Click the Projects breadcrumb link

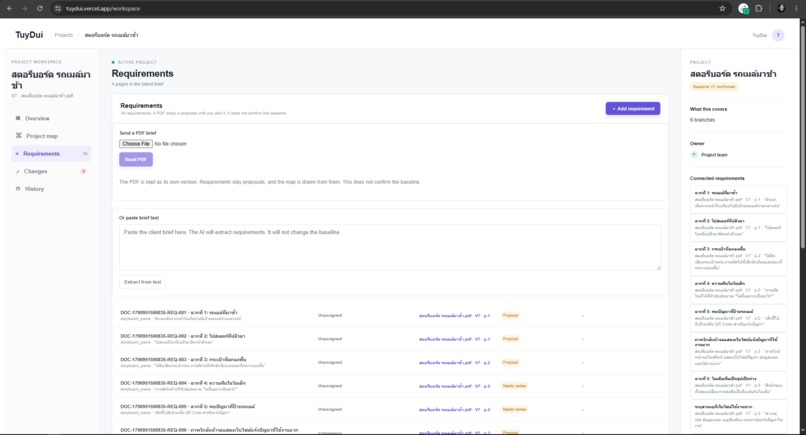(x=64, y=35)
